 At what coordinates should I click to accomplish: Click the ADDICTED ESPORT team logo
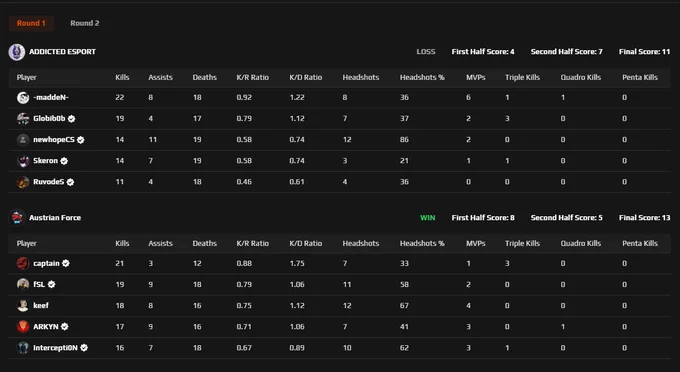click(17, 52)
